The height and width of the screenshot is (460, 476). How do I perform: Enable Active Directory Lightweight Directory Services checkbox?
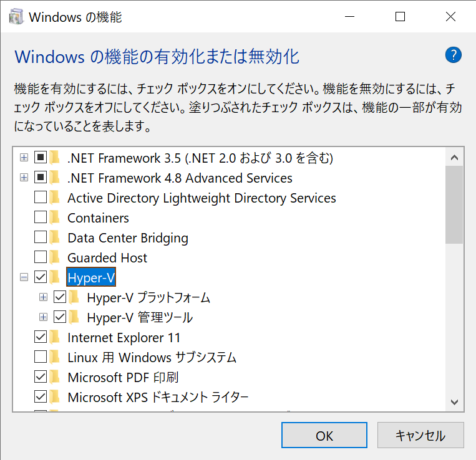point(41,197)
